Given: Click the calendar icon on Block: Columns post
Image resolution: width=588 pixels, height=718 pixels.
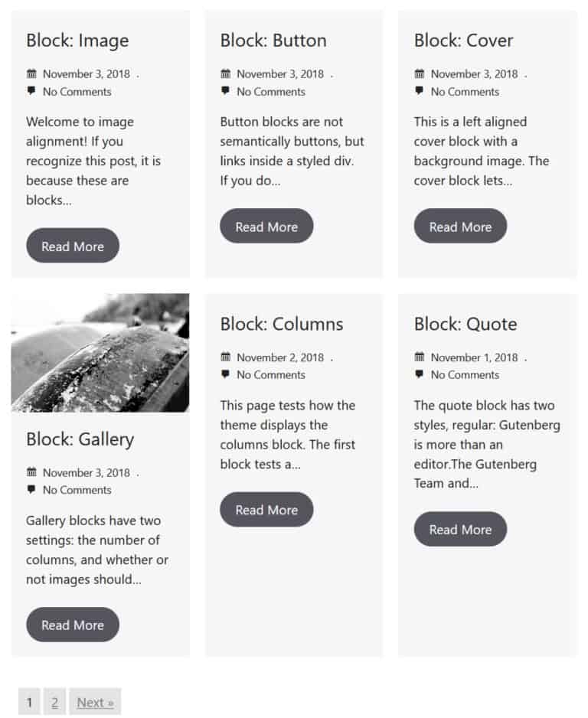Looking at the screenshot, I should [x=225, y=357].
